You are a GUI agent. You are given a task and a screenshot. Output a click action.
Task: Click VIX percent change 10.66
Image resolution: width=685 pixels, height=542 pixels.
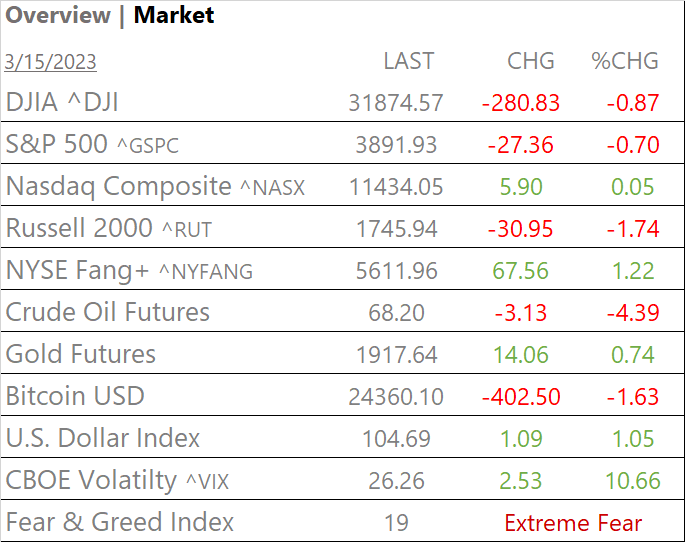(x=631, y=481)
